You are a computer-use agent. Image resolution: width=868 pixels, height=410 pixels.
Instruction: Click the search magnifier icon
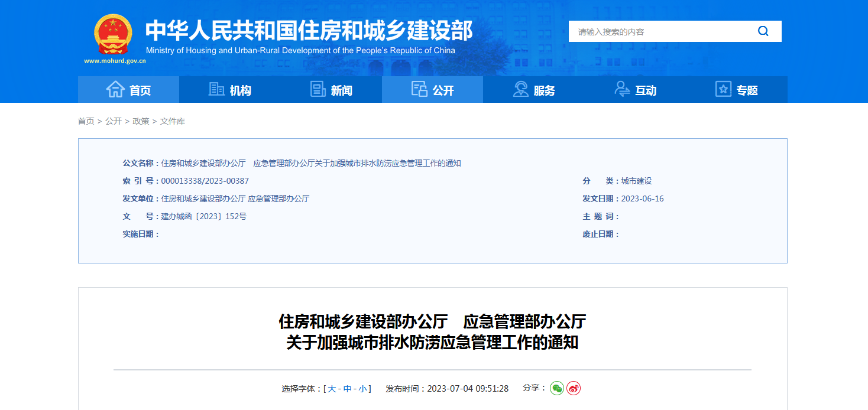click(x=763, y=31)
